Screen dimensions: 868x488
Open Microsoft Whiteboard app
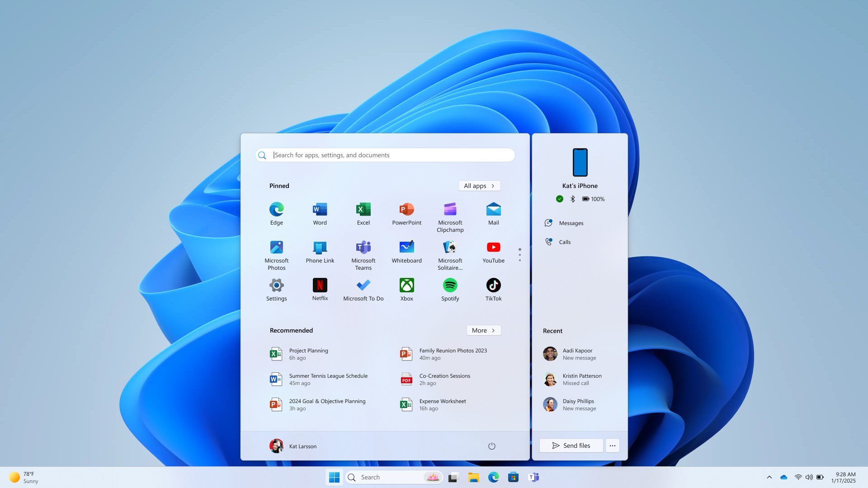point(406,250)
